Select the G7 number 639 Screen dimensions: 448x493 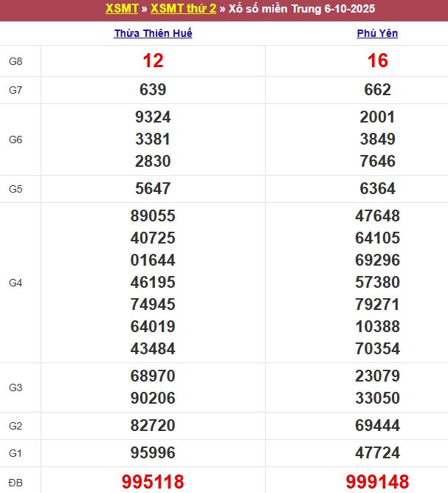[153, 90]
